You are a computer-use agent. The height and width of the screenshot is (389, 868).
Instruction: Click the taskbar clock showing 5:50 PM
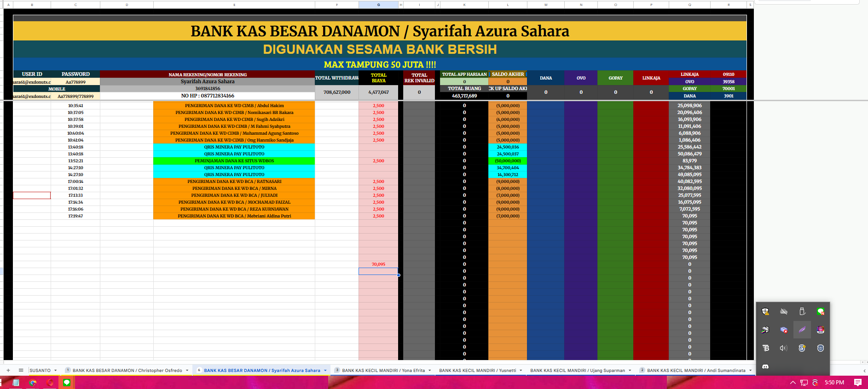point(834,383)
